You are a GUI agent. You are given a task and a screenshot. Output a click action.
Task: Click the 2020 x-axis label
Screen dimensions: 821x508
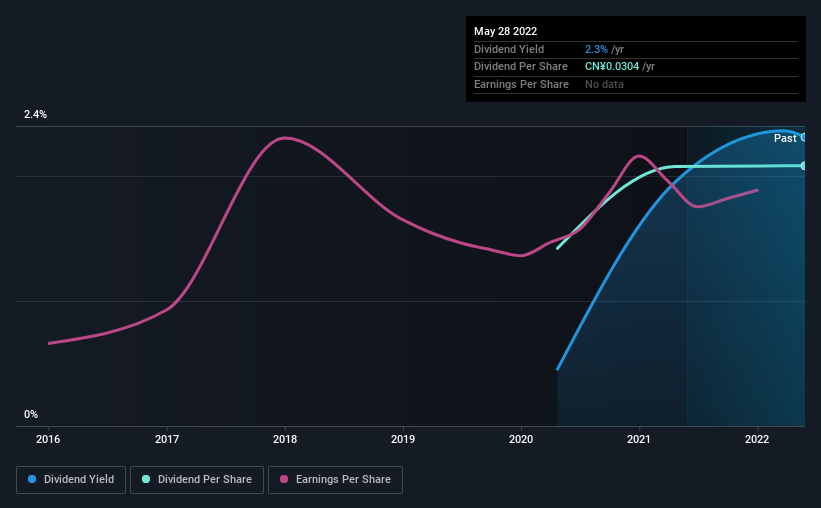click(521, 439)
